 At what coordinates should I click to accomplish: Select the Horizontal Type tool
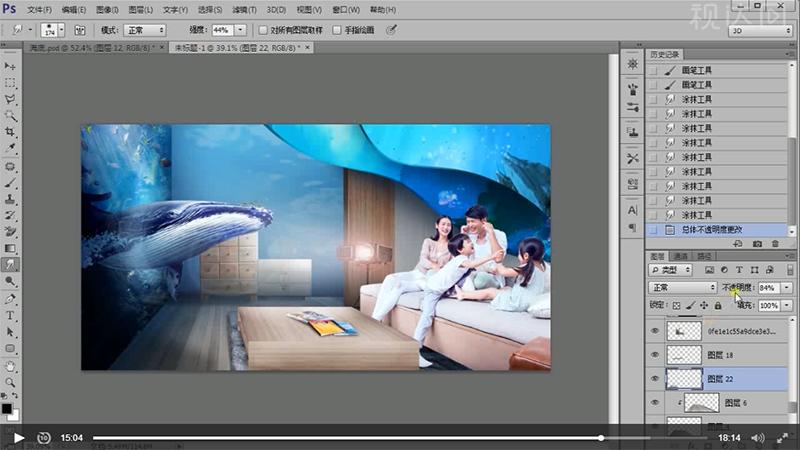tap(10, 315)
